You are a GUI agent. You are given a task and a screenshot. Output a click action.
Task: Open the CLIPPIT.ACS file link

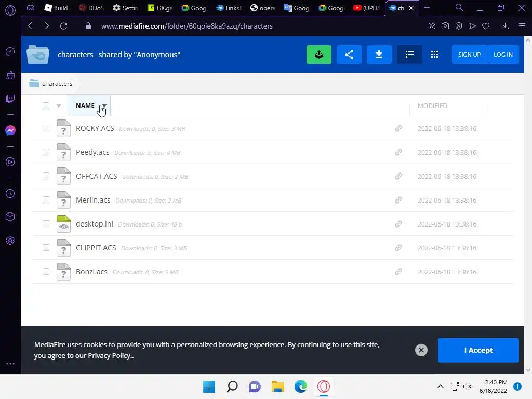[x=96, y=248]
